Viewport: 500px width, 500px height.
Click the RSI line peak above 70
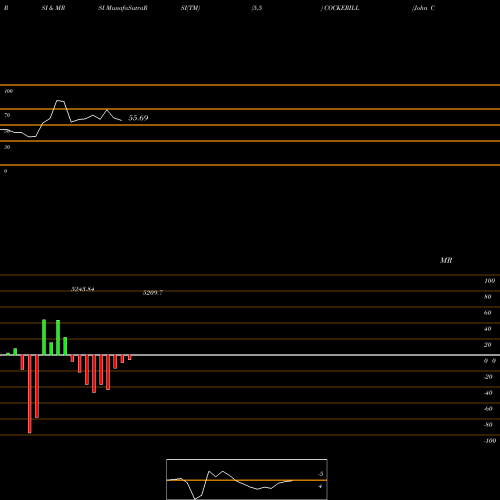pyautogui.click(x=60, y=101)
